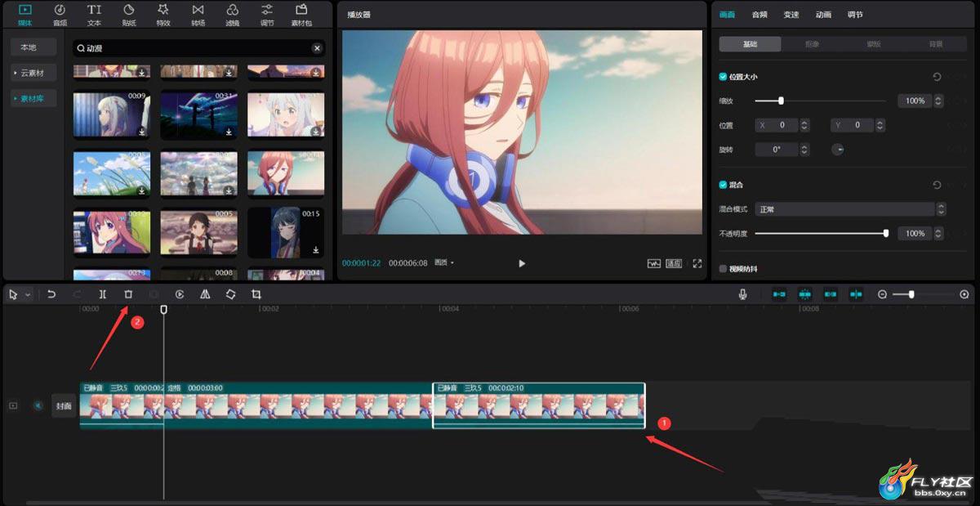
Task: Click the 适应 fit button in player
Action: pyautogui.click(x=674, y=263)
